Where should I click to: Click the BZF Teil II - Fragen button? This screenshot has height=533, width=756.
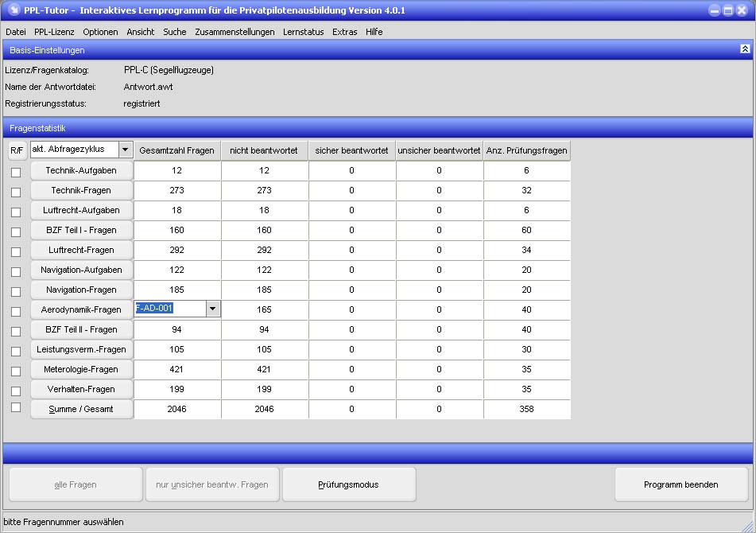[81, 329]
